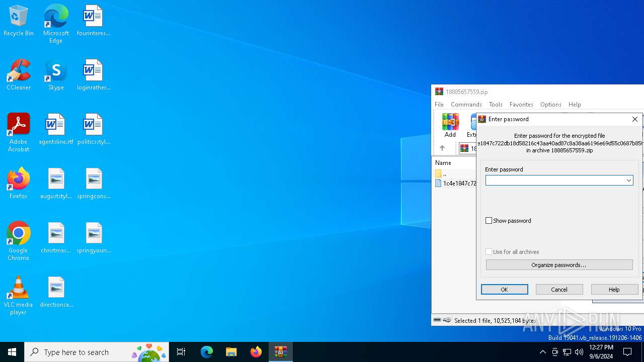The image size is (644, 362).
Task: Open the File menu in WinRAR
Action: (x=439, y=105)
